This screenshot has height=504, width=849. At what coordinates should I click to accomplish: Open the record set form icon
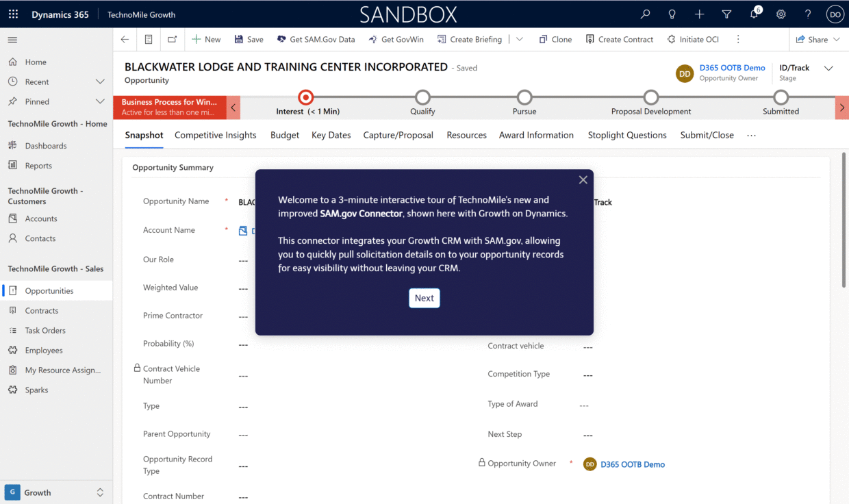(149, 40)
